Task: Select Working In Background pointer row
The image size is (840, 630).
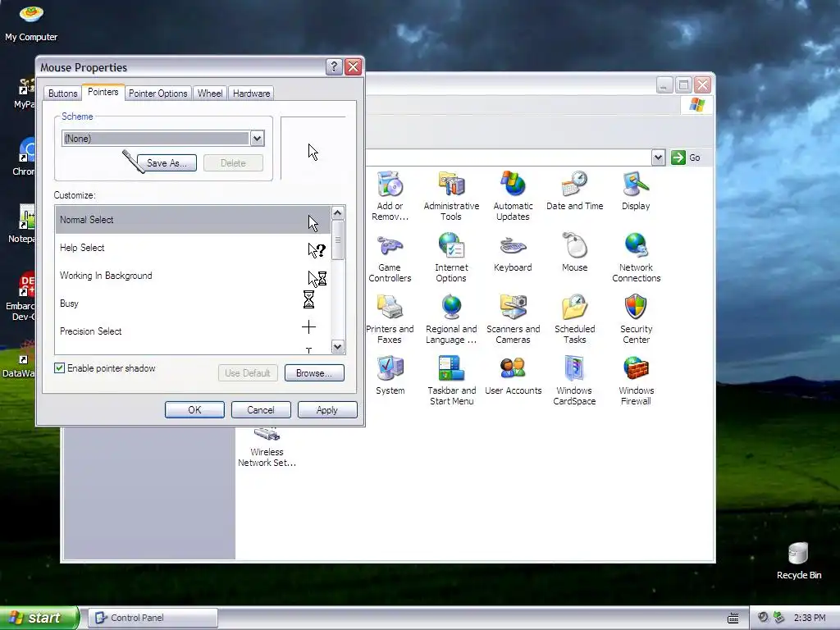Action: click(x=193, y=276)
